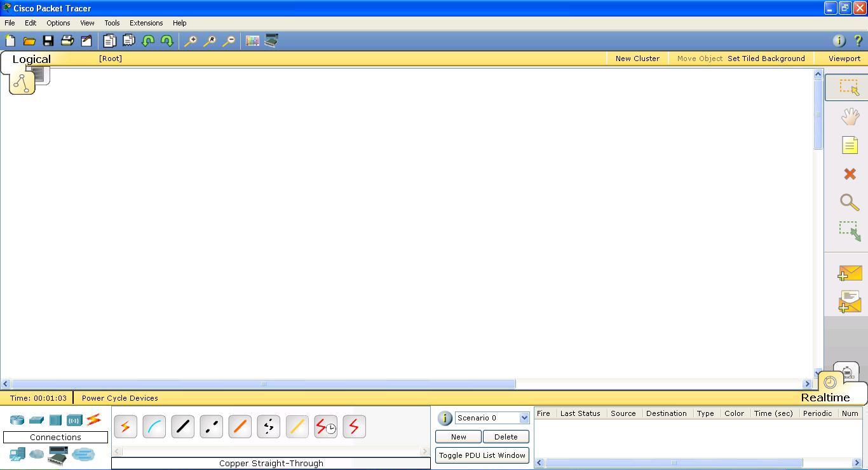Click Set Tiled Background
The width and height of the screenshot is (868, 470).
pos(766,59)
